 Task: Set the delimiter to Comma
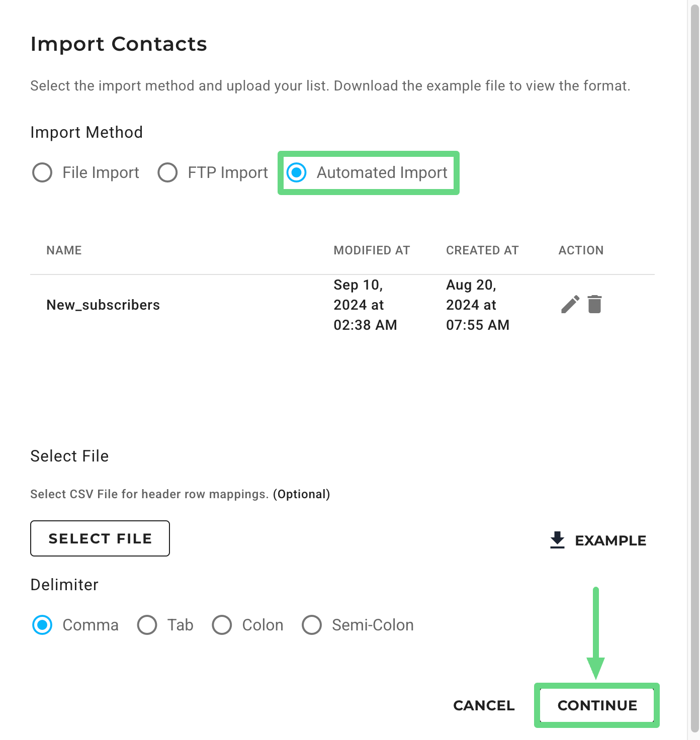pos(42,625)
